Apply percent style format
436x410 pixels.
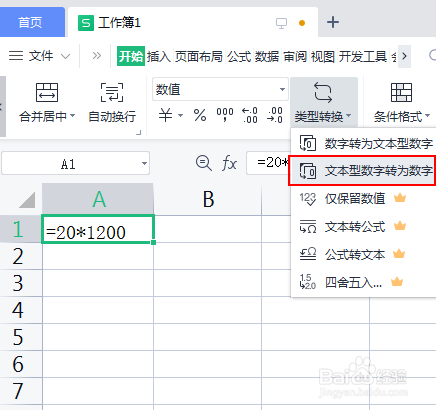click(200, 115)
